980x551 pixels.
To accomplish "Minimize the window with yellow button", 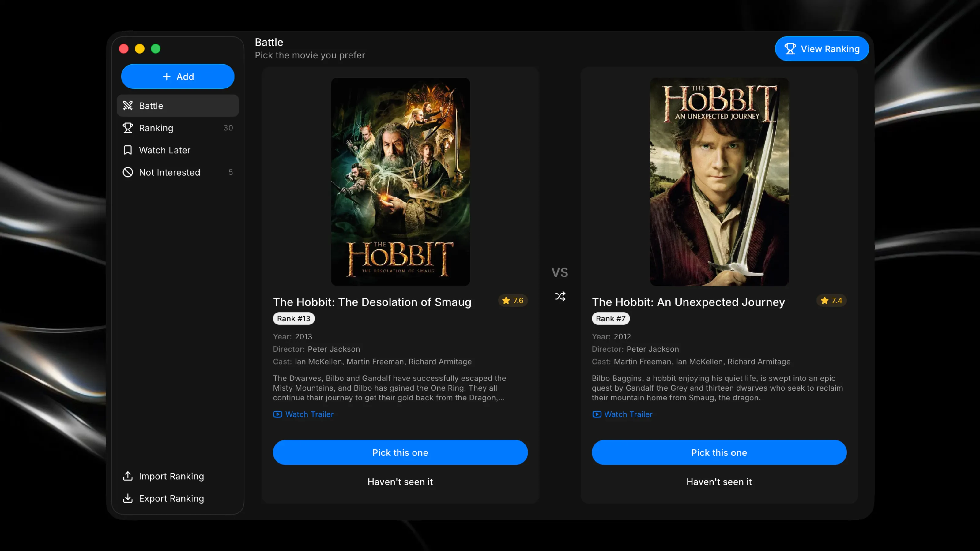I will 140,49.
